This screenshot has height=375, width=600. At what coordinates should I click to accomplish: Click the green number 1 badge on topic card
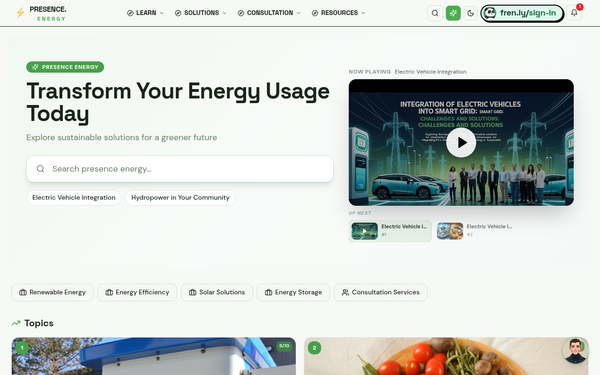tap(22, 348)
